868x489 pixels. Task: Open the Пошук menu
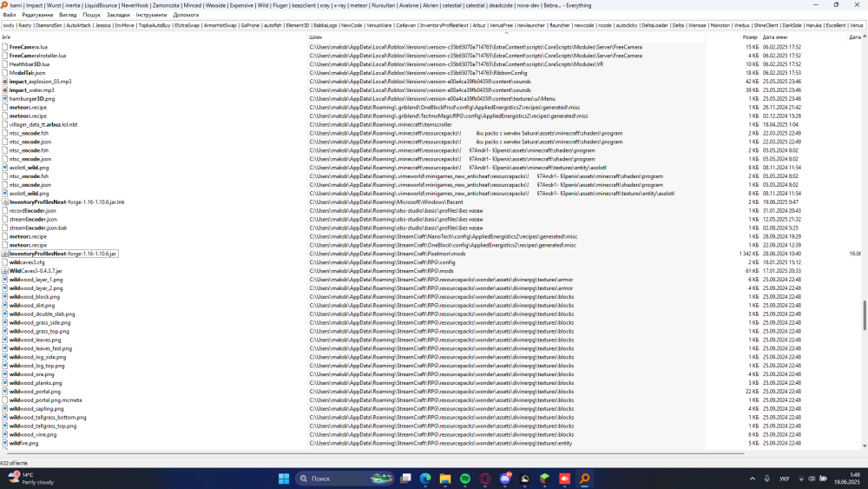pyautogui.click(x=92, y=15)
